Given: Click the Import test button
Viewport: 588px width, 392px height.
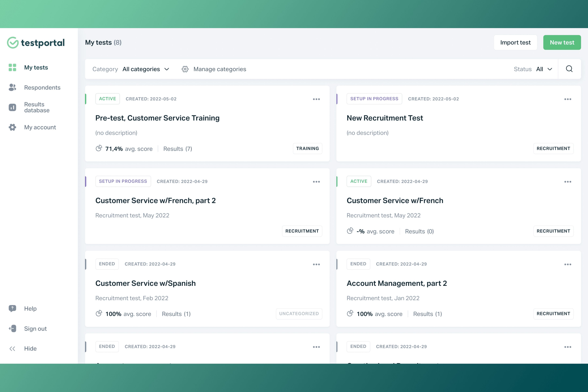Looking at the screenshot, I should coord(515,42).
